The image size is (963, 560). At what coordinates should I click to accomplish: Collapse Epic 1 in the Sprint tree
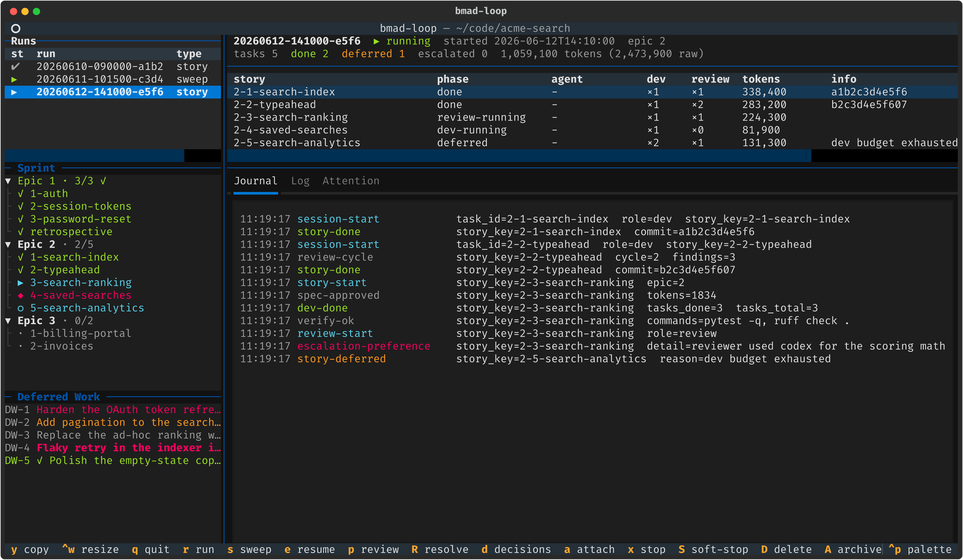point(8,181)
